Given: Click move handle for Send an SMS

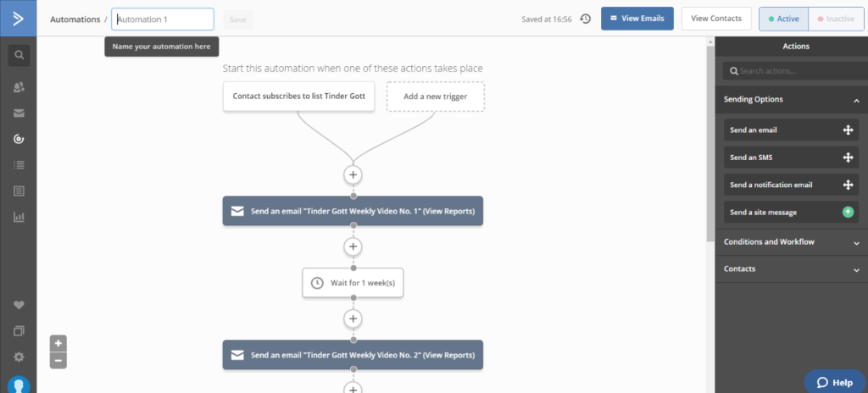Looking at the screenshot, I should pos(848,158).
